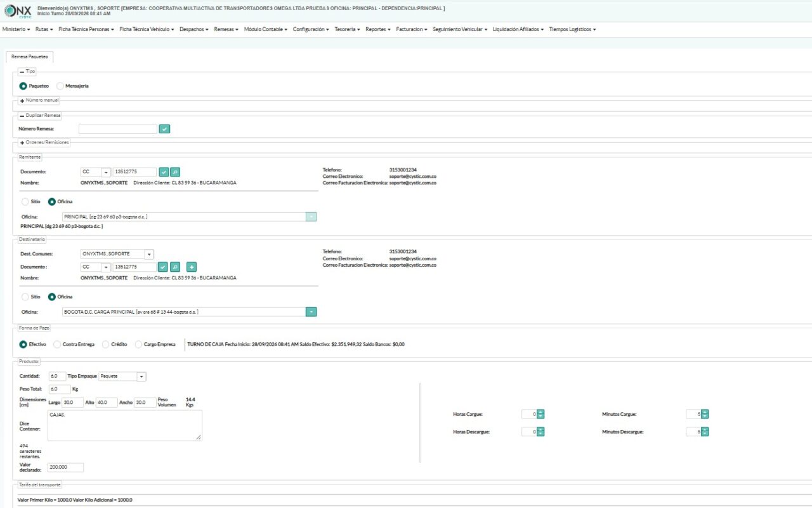Select the Paqueteo radio option
Image resolution: width=812 pixels, height=508 pixels.
(x=23, y=86)
